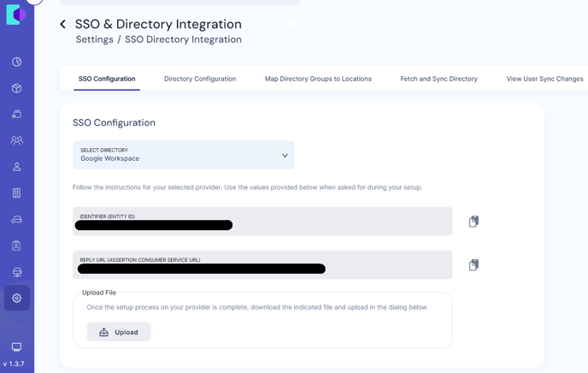Click the back arrow beside page title
The height and width of the screenshot is (373, 588).
[x=62, y=25]
